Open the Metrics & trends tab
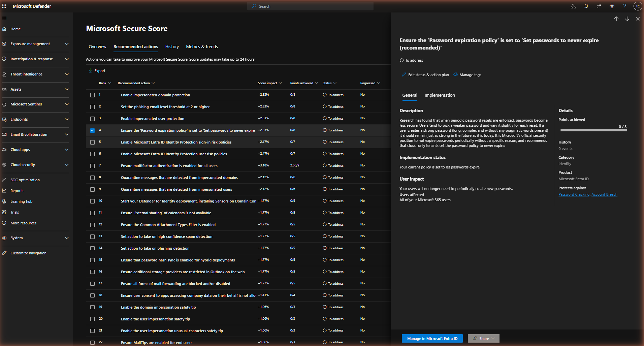This screenshot has height=346, width=644. (x=202, y=47)
